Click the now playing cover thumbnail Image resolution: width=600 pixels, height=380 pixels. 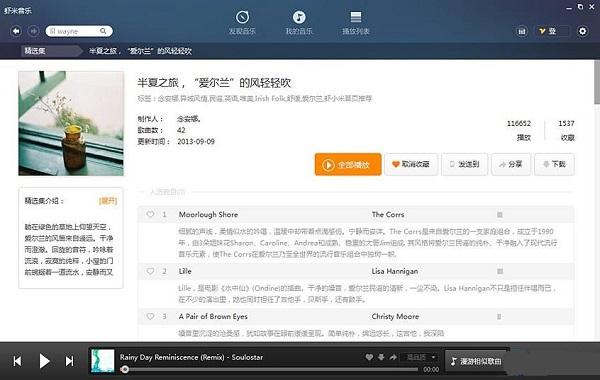[102, 360]
